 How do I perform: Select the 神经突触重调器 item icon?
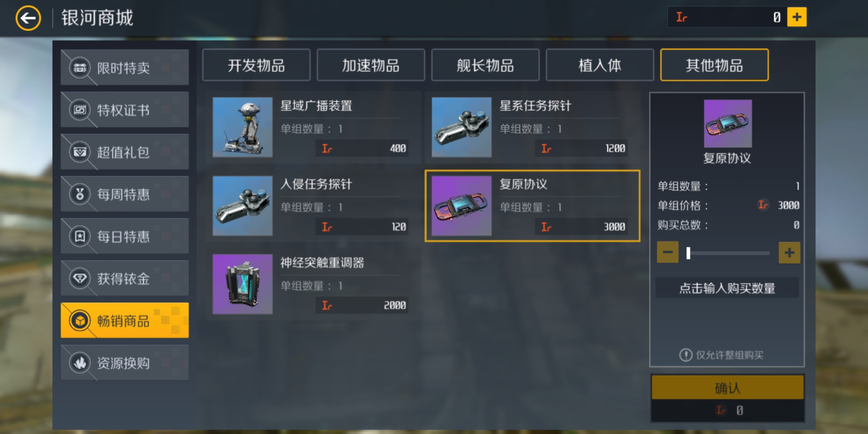pos(242,284)
